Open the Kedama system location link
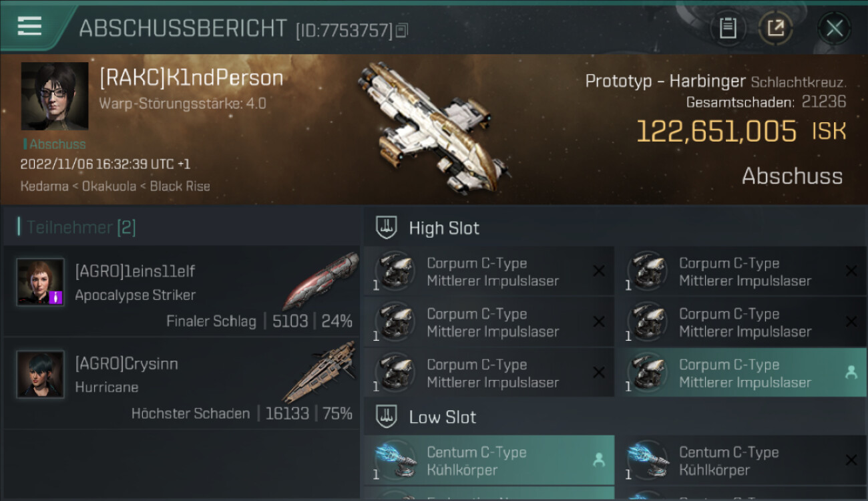The height and width of the screenshot is (501, 868). coord(44,186)
